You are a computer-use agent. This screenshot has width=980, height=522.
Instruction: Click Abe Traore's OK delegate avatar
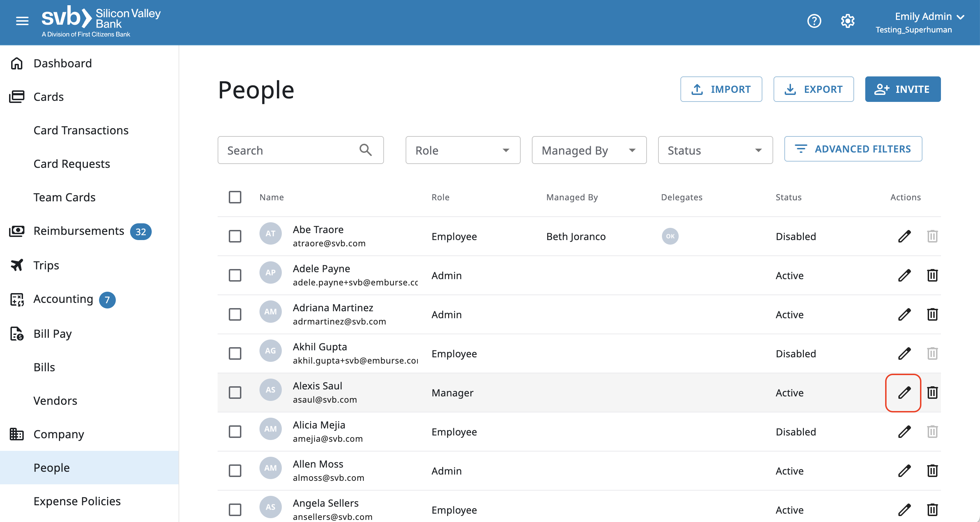(670, 236)
